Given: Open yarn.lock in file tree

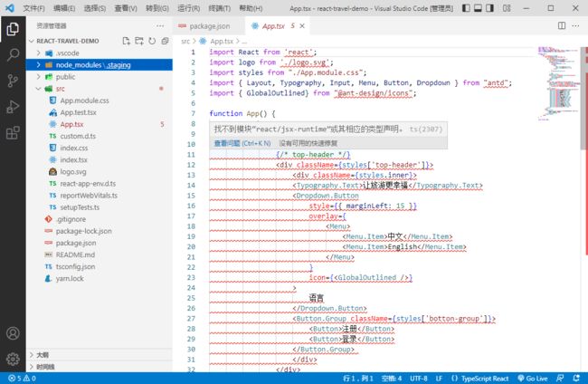Looking at the screenshot, I should (x=100, y=279).
